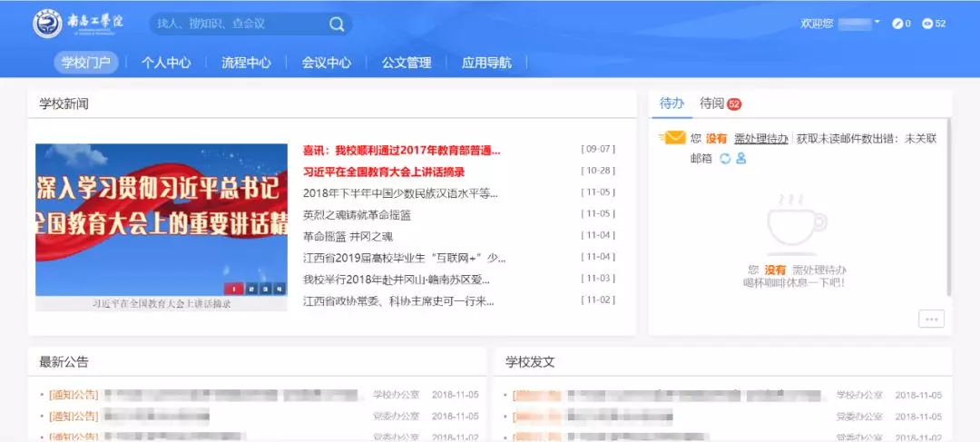
Task: Click the [ 11-03 ] news date
Action: pyautogui.click(x=598, y=279)
